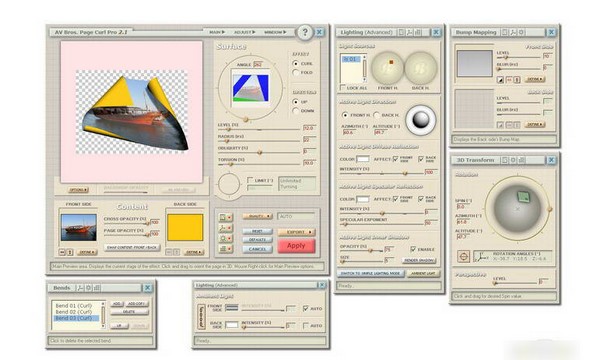
Task: Open the Adjust menu
Action: tap(244, 32)
